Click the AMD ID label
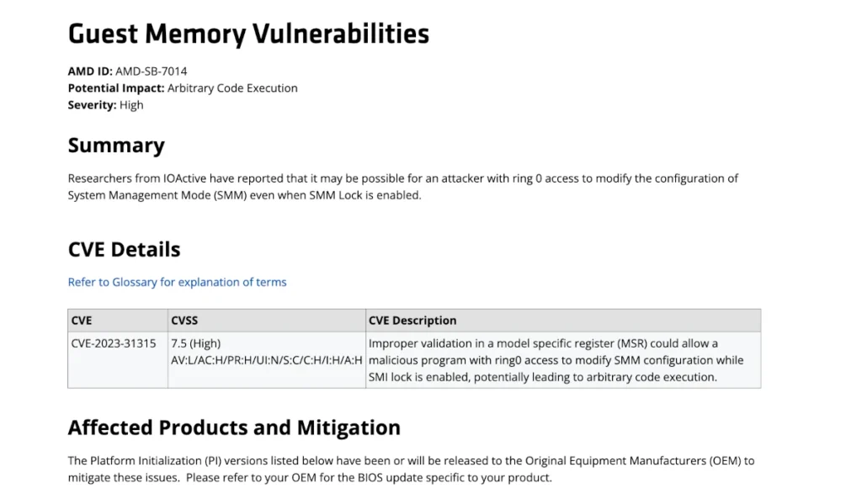The image size is (862, 504). coord(90,72)
